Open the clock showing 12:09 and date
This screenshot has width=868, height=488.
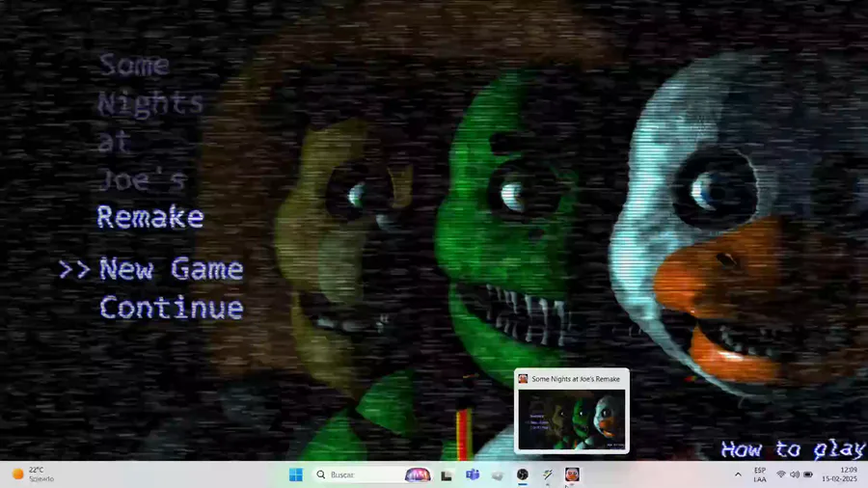pyautogui.click(x=839, y=474)
